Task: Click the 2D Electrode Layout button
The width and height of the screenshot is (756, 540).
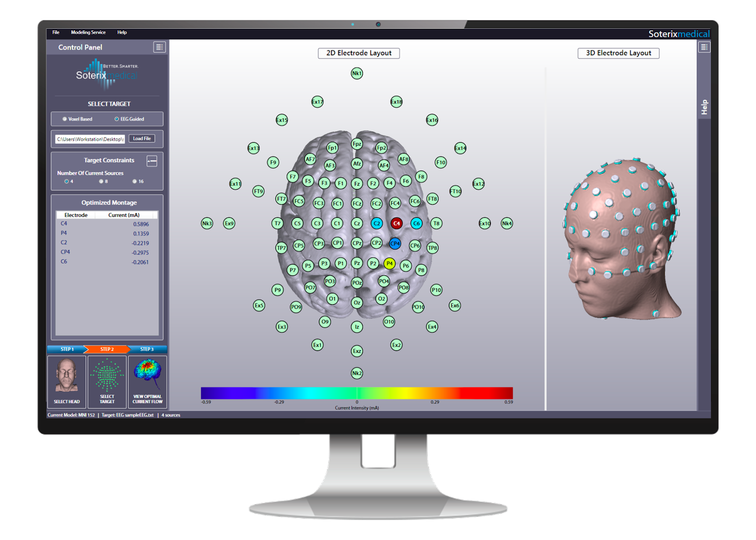Action: (x=359, y=53)
